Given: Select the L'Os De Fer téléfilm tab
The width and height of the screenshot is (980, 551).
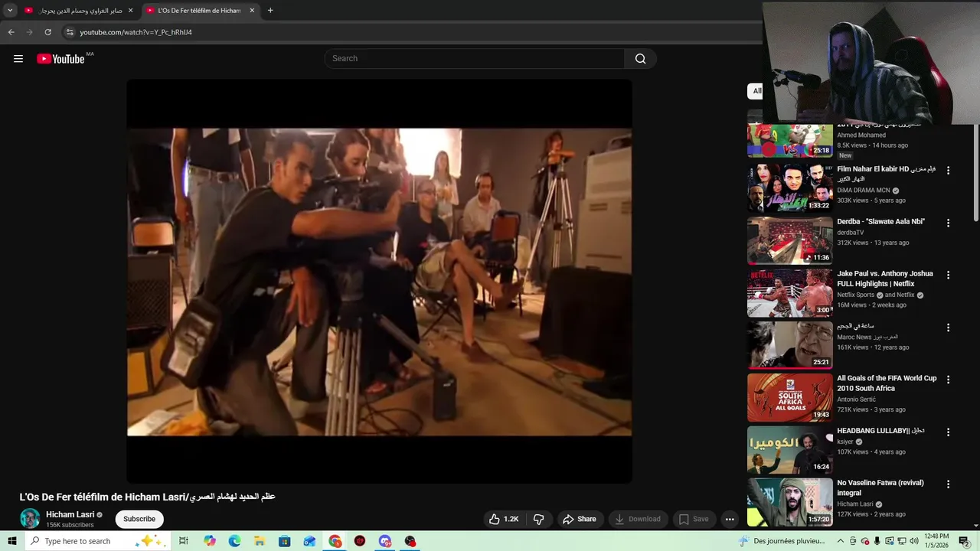Looking at the screenshot, I should (x=201, y=11).
